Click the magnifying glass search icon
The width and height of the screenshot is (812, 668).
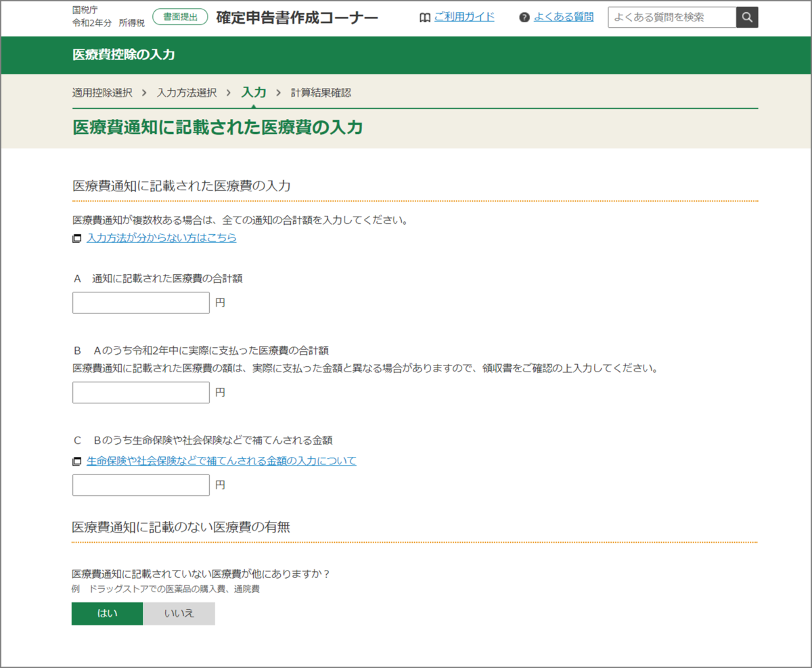(747, 17)
